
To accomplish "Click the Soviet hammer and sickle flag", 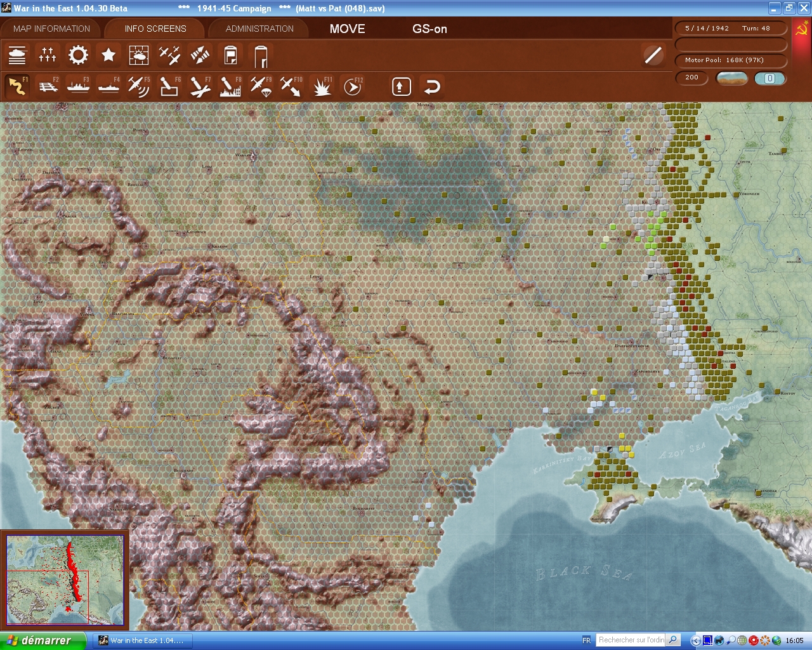I will point(801,29).
